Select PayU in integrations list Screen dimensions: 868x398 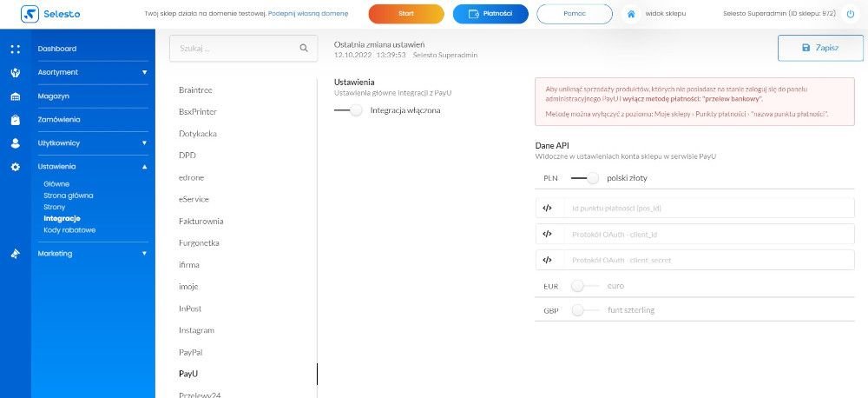(x=188, y=375)
